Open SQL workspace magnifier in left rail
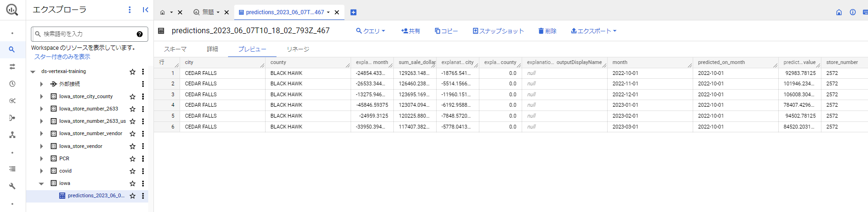Screen dimensions: 868x212 [x=12, y=49]
